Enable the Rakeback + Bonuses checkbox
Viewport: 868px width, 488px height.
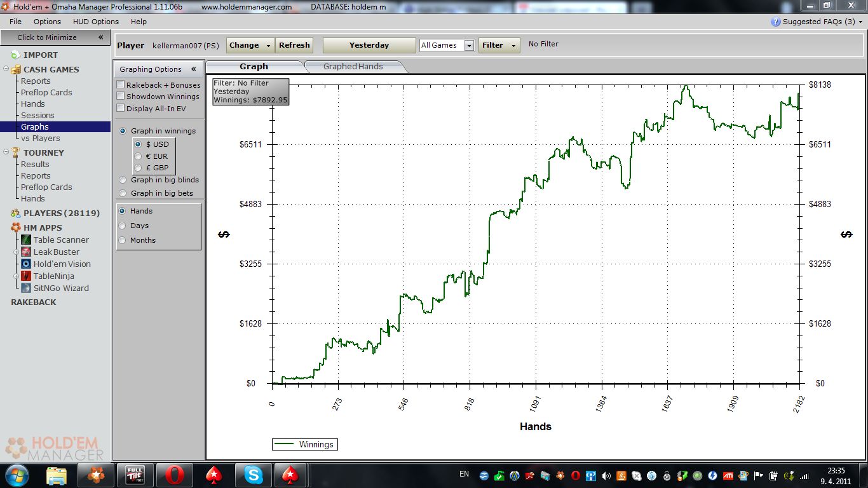(121, 85)
